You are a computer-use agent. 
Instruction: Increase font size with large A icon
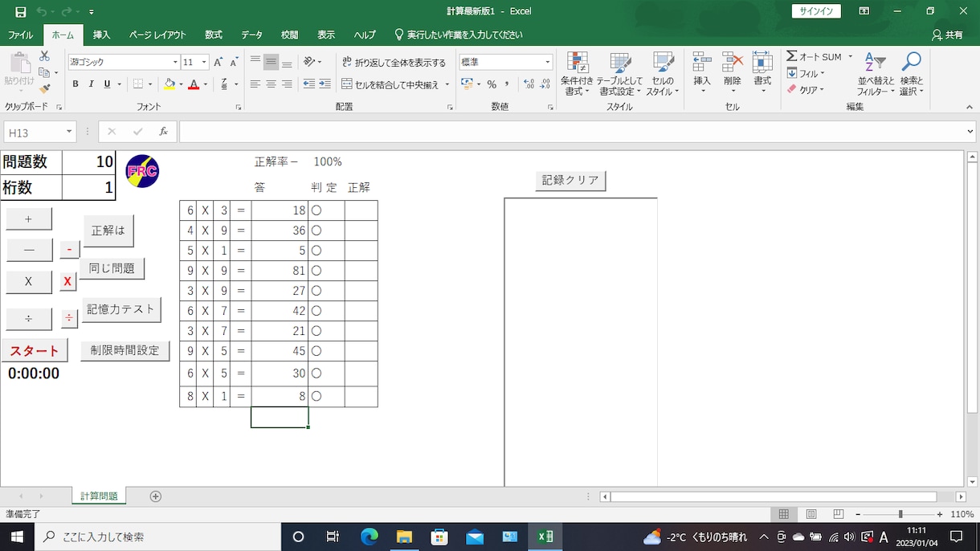tap(219, 62)
